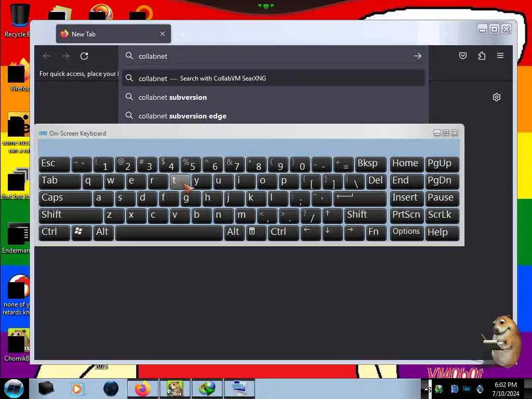532x399 pixels.
Task: Toggle the left Shift key
Action: point(71,216)
